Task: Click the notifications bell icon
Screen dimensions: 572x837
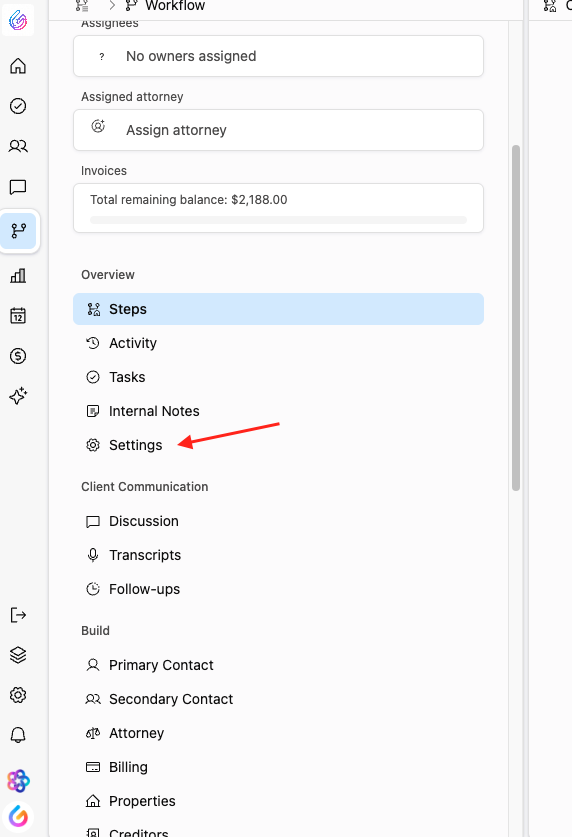Action: coord(18,735)
